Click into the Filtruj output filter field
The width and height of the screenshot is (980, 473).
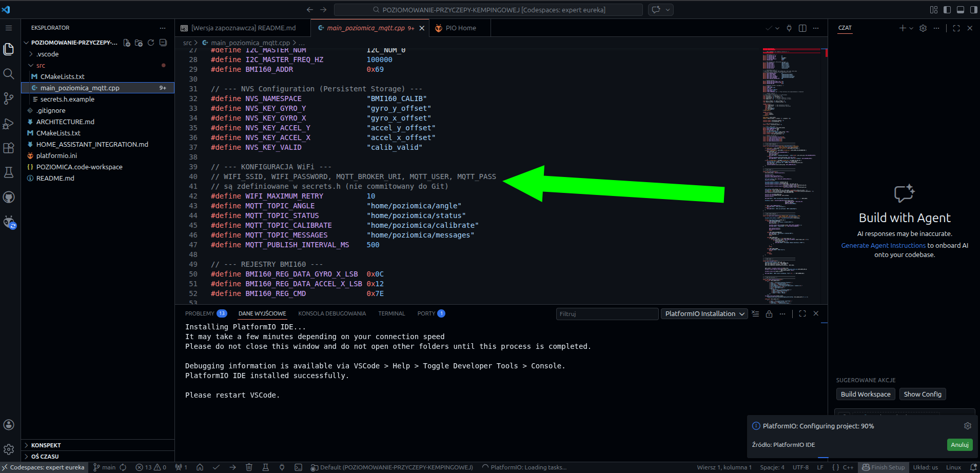(x=606, y=314)
